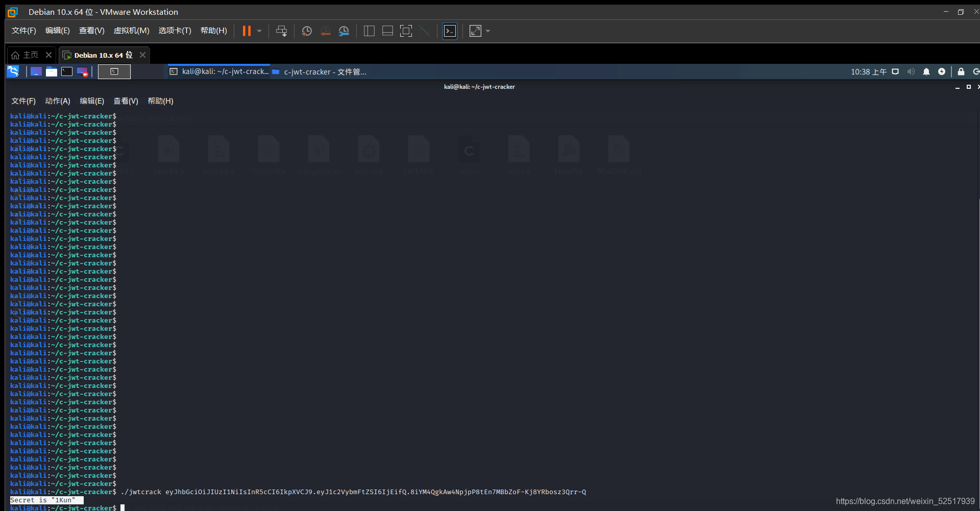Minimize the VMware Workstation window
980x511 pixels.
tap(946, 12)
